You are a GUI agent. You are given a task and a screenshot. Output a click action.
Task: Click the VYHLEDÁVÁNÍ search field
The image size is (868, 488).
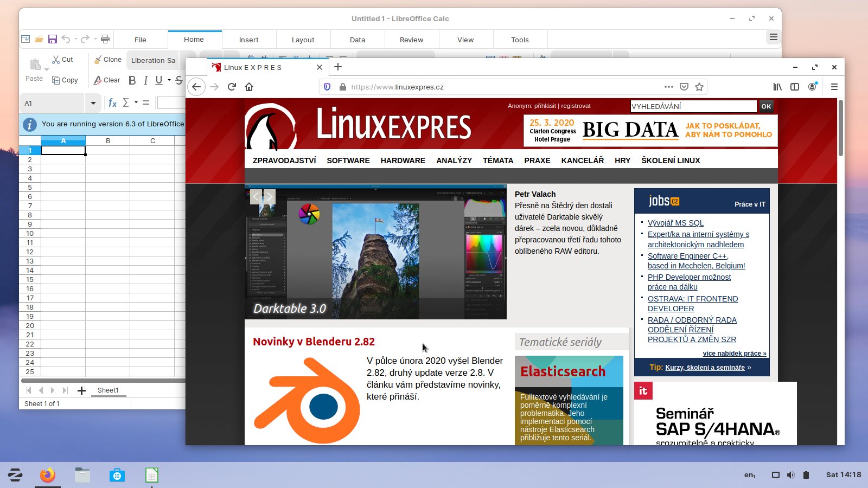[693, 106]
